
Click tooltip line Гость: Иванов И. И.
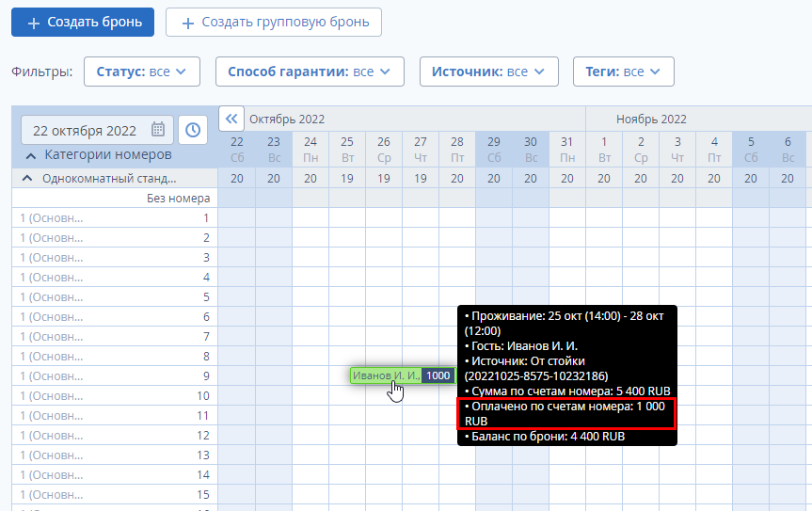point(521,346)
